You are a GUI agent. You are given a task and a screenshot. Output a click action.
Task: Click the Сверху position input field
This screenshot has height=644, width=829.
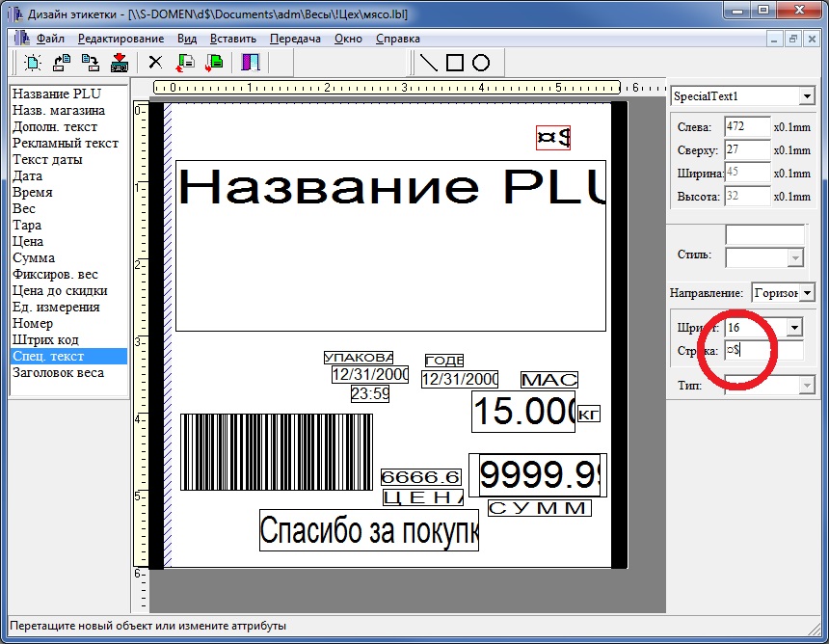pos(746,150)
